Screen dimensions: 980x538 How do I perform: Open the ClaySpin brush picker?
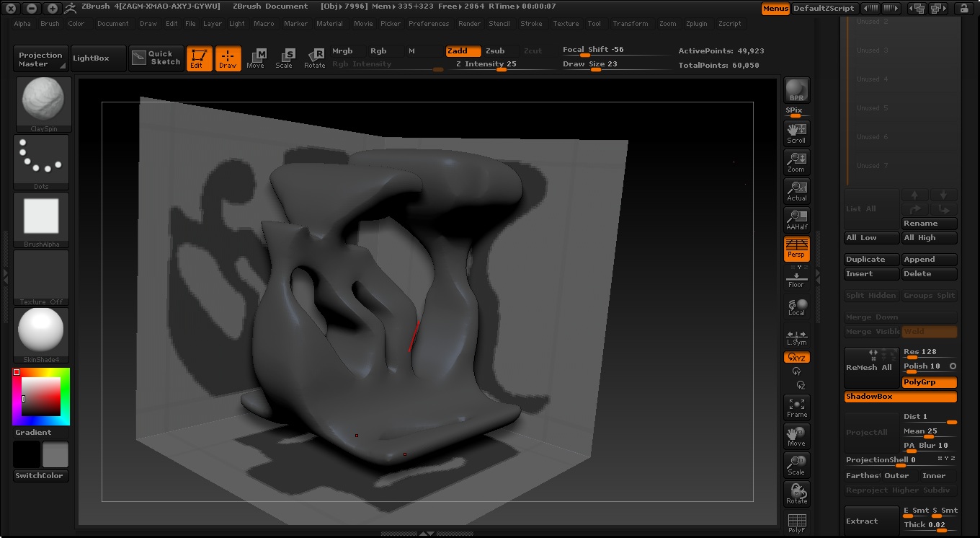click(43, 104)
